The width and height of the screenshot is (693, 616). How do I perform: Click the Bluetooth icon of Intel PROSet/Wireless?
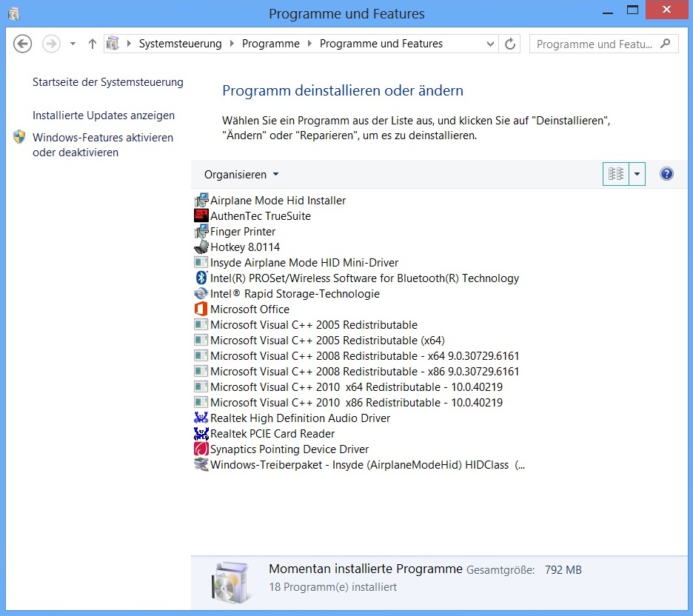pyautogui.click(x=201, y=278)
